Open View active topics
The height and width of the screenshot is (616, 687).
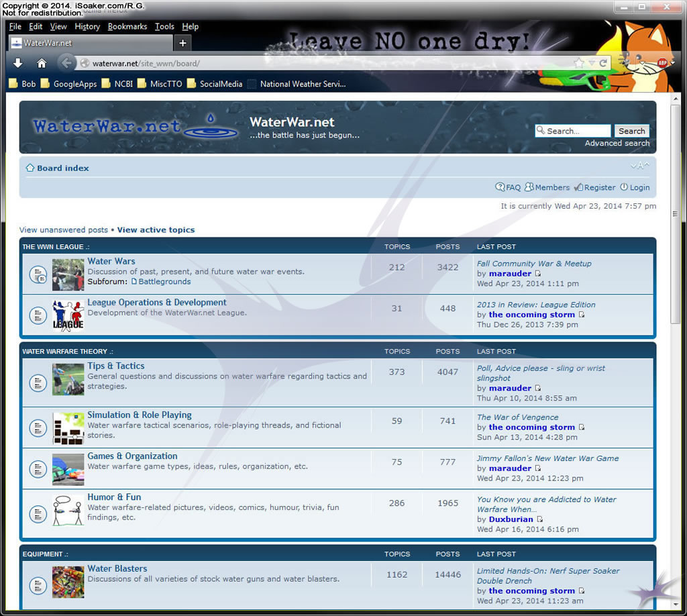pyautogui.click(x=156, y=230)
